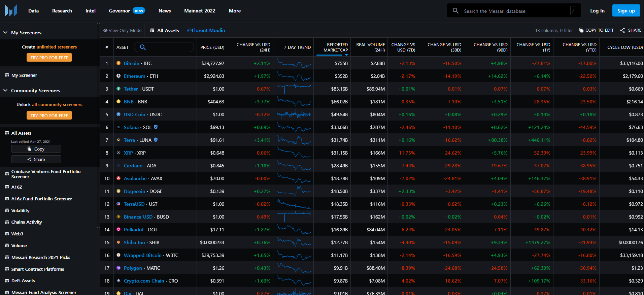Sort by Change vs USD (7D) header

[x=403, y=47]
